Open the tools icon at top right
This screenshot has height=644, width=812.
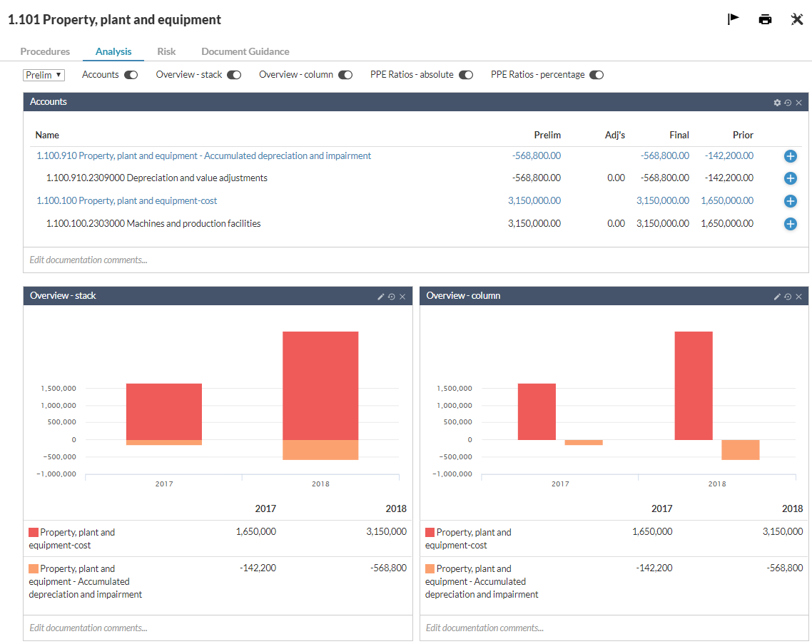pos(797,19)
